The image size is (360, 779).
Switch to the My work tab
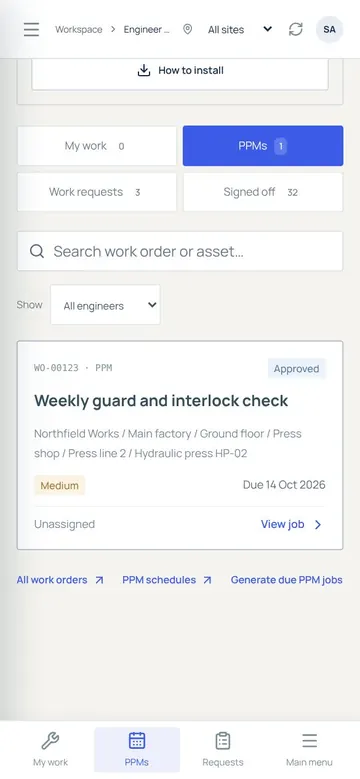pos(97,146)
